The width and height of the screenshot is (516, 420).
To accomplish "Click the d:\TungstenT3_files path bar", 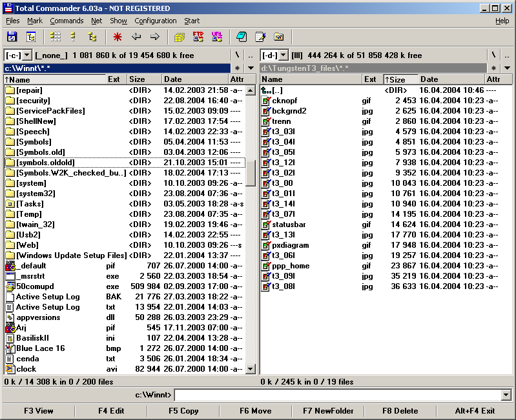I will coord(373,68).
